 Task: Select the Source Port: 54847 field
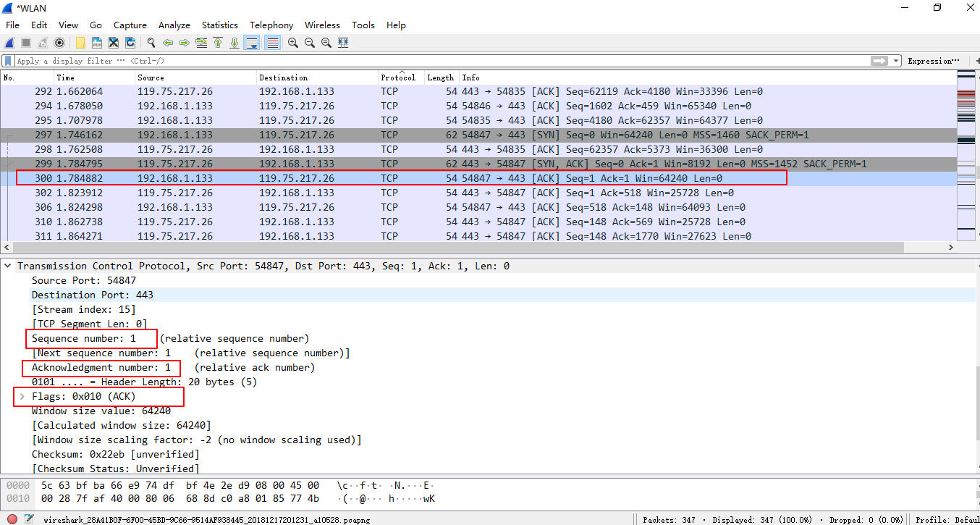pyautogui.click(x=84, y=280)
